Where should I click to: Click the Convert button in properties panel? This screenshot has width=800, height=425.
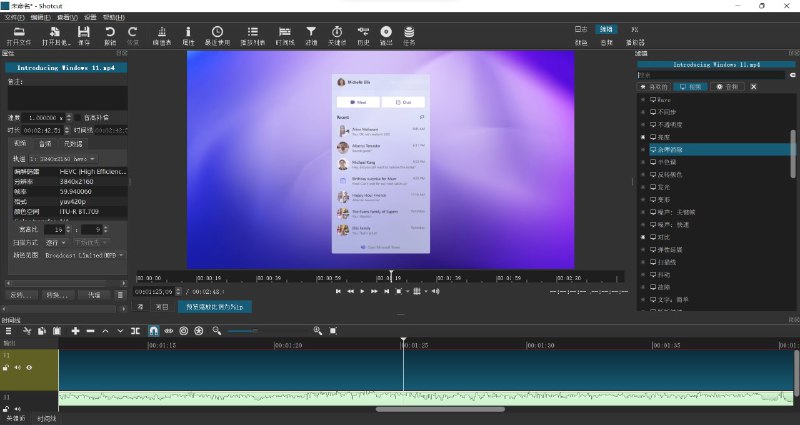click(x=56, y=295)
